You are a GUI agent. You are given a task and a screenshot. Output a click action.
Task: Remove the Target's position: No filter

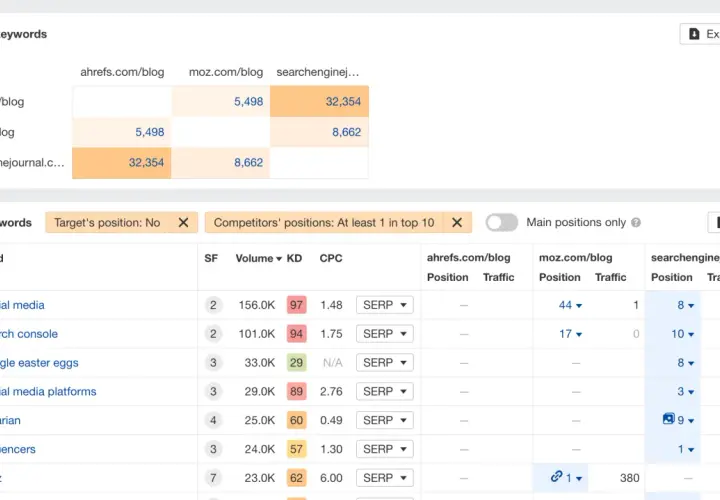pyautogui.click(x=183, y=223)
